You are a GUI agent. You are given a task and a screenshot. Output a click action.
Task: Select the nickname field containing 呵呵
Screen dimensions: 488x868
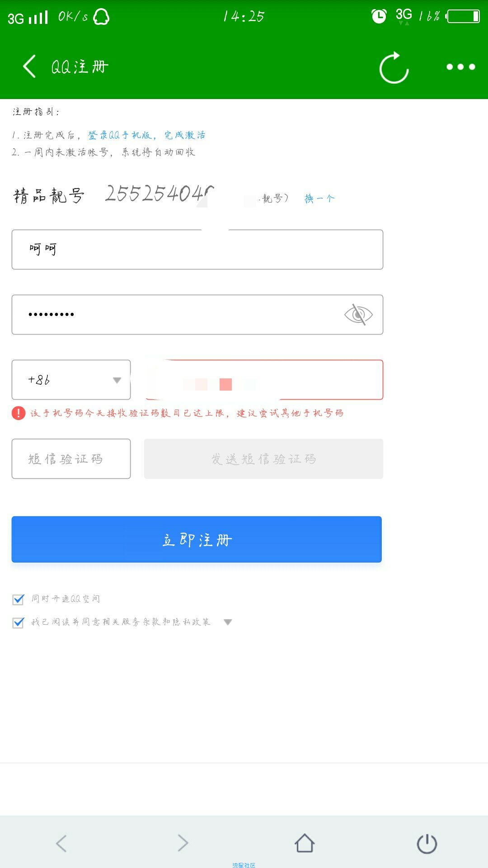coord(197,250)
